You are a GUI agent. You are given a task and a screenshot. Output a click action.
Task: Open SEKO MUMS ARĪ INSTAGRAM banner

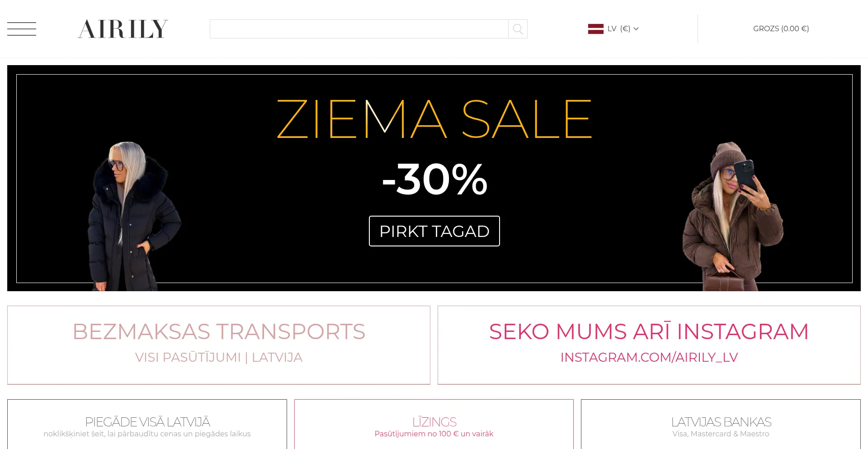[x=649, y=331]
